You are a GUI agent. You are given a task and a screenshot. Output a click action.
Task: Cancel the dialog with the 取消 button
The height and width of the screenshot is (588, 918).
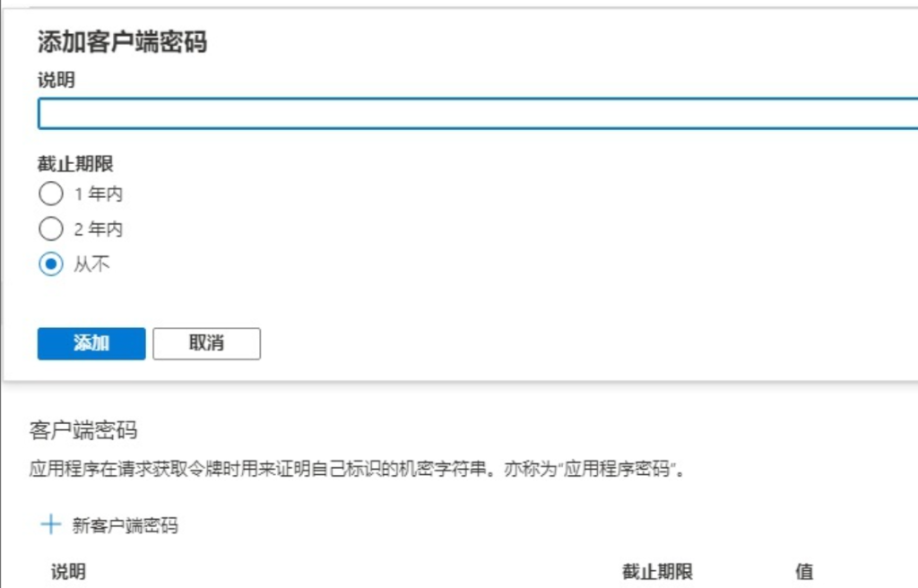[x=209, y=343]
